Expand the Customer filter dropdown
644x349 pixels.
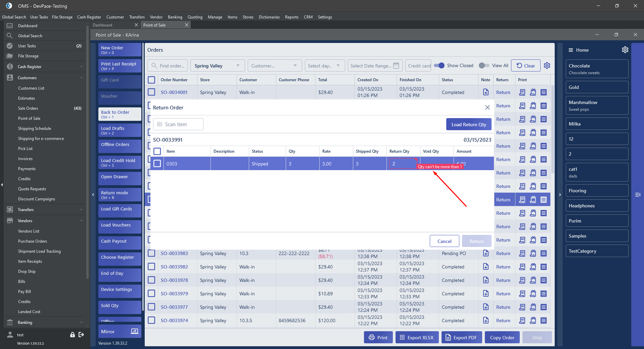(274, 66)
